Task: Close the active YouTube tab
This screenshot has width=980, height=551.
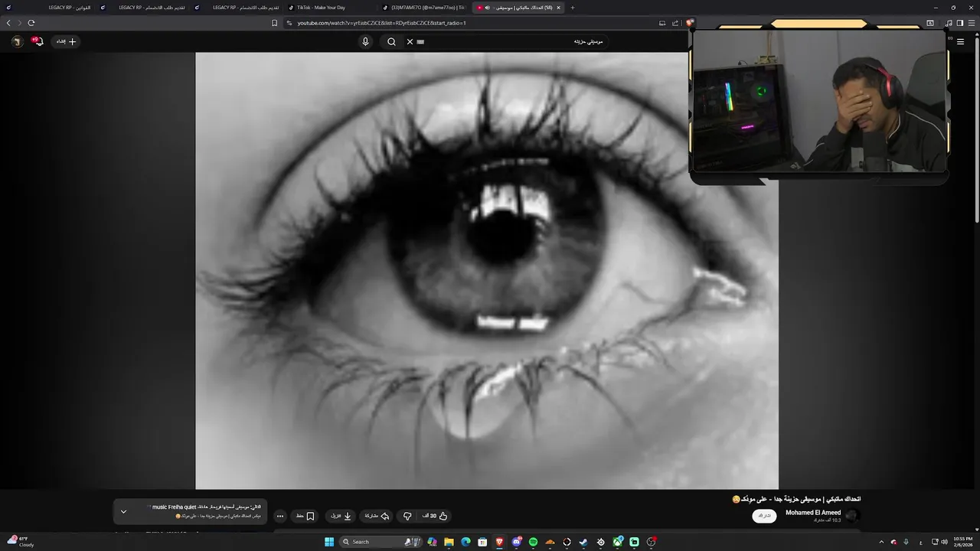Action: coord(559,8)
